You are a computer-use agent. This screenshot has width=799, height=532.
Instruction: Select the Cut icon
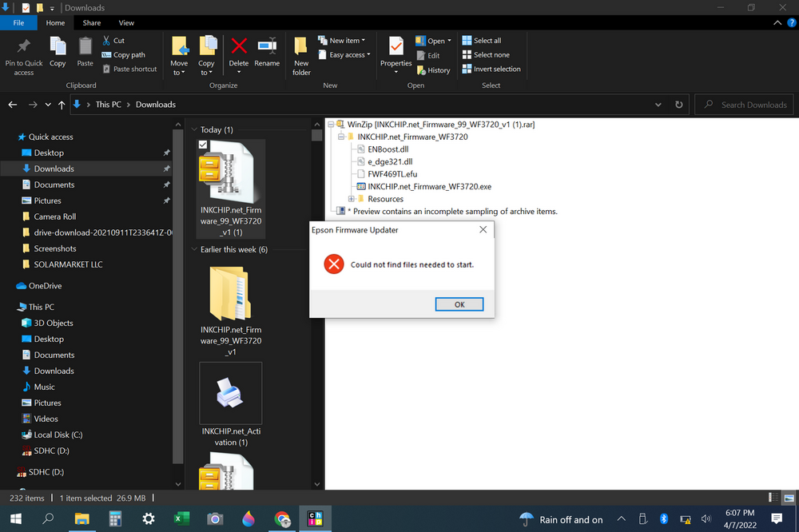coord(108,40)
